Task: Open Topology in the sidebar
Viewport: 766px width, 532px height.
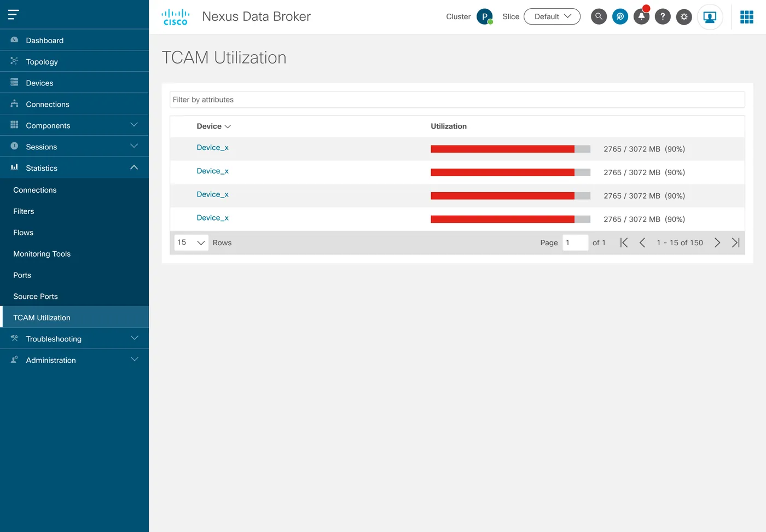Action: pos(74,61)
